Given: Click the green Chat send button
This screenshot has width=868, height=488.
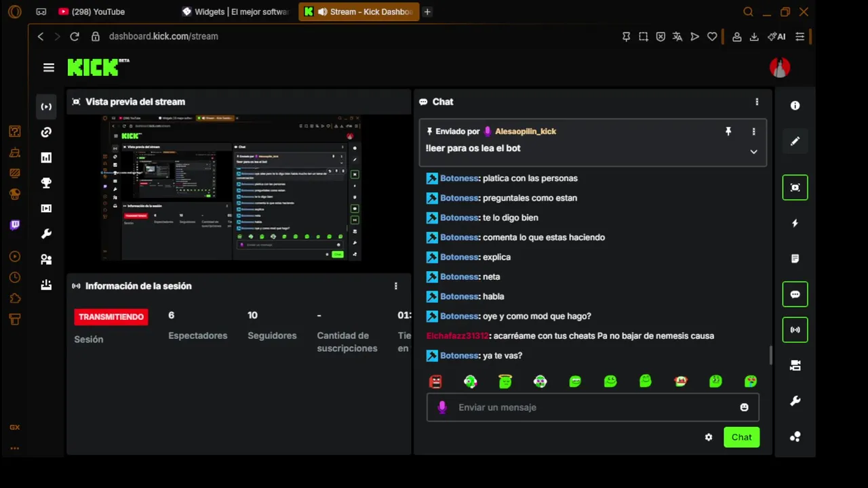Looking at the screenshot, I should point(741,437).
